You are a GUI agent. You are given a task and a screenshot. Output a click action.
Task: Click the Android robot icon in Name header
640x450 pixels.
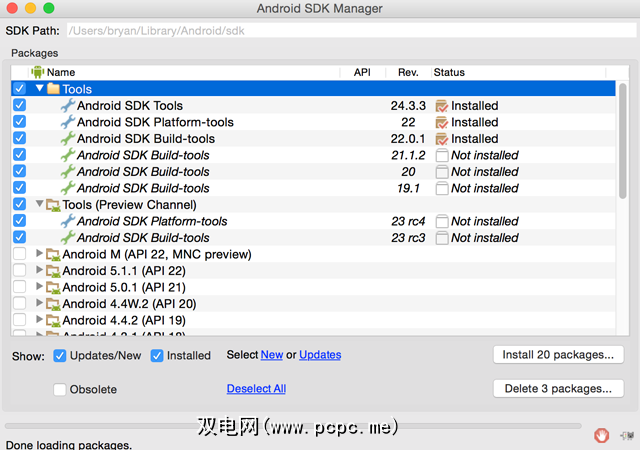click(38, 72)
